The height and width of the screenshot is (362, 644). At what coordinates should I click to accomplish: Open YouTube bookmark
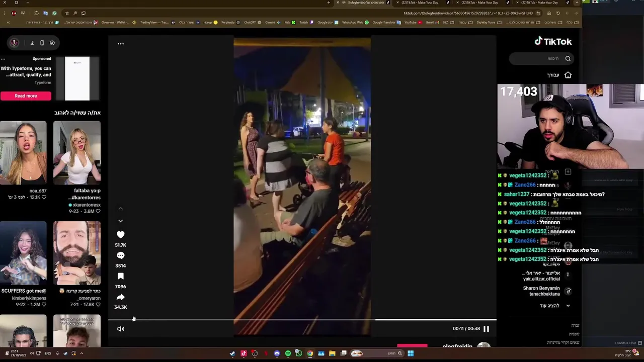pos(413,23)
